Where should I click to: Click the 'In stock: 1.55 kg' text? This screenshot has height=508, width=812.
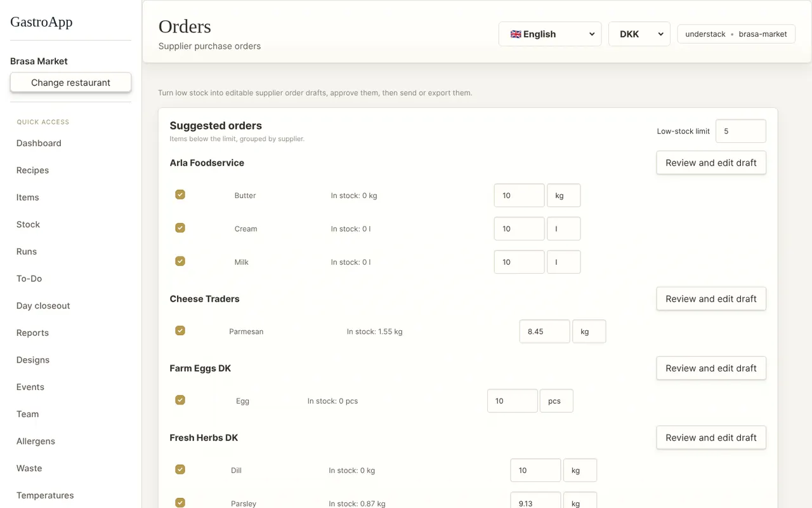pyautogui.click(x=374, y=331)
